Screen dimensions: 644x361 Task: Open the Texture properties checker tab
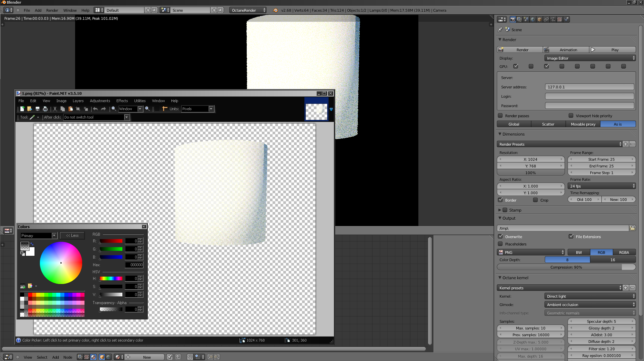pyautogui.click(x=560, y=19)
